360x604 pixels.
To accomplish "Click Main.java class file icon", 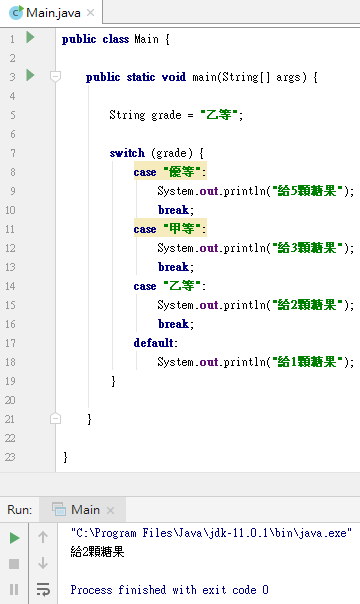I will [x=16, y=13].
